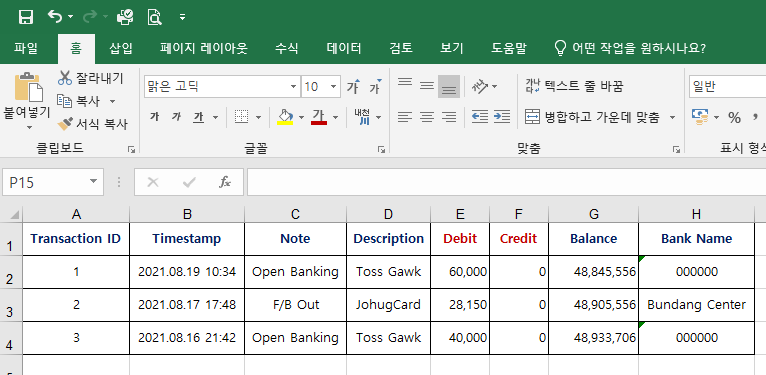Apply cell borders icon
This screenshot has width=766, height=375.
point(241,117)
